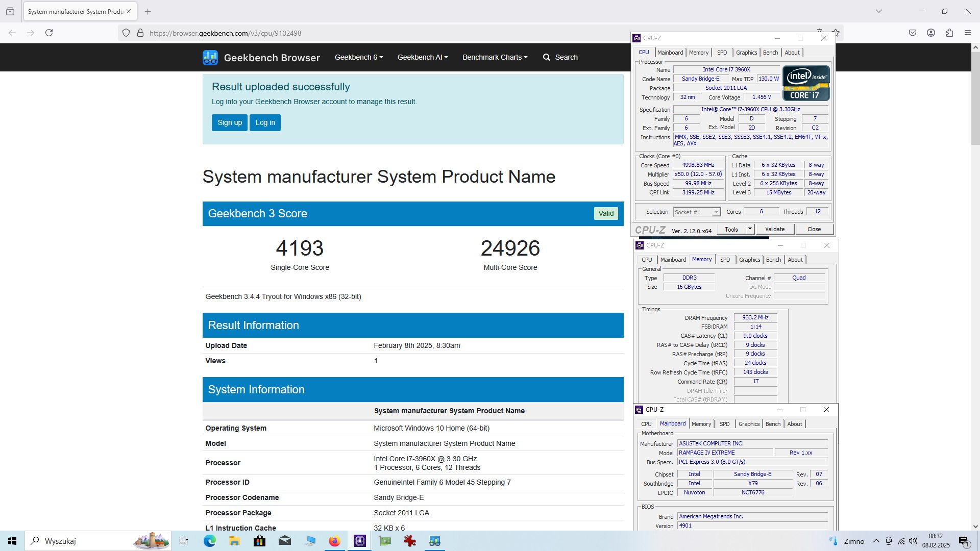Click the Core Speed value 4998.83 MHz

(698, 165)
